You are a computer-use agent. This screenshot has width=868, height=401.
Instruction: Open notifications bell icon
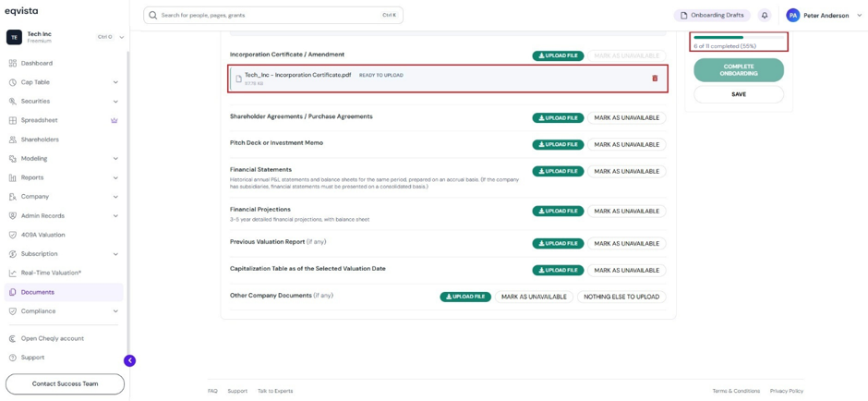[x=765, y=16]
